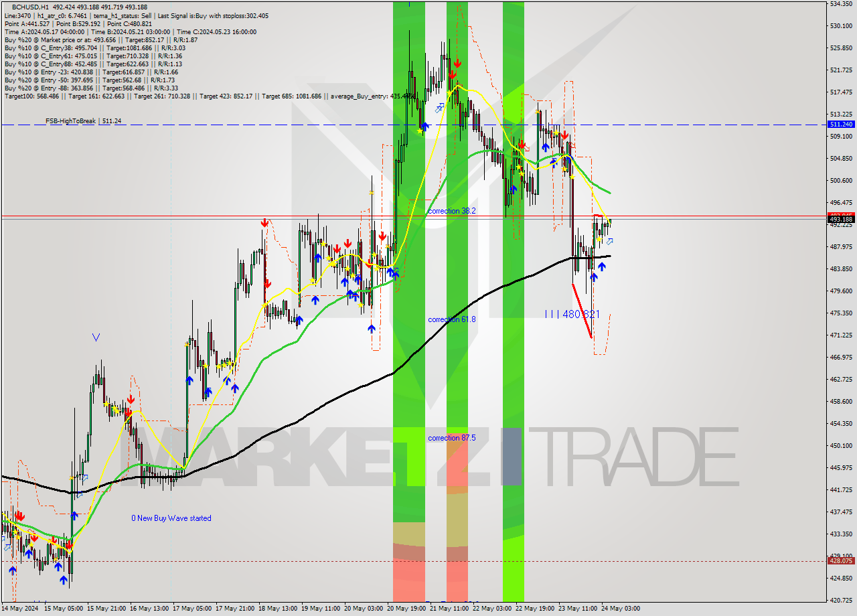Click the 'correction 87.5' label

click(452, 438)
